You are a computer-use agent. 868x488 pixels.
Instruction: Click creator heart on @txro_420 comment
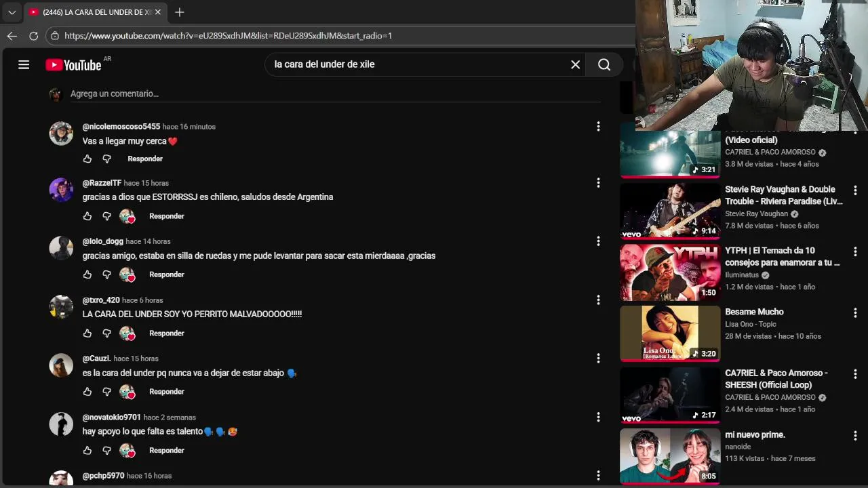(127, 333)
